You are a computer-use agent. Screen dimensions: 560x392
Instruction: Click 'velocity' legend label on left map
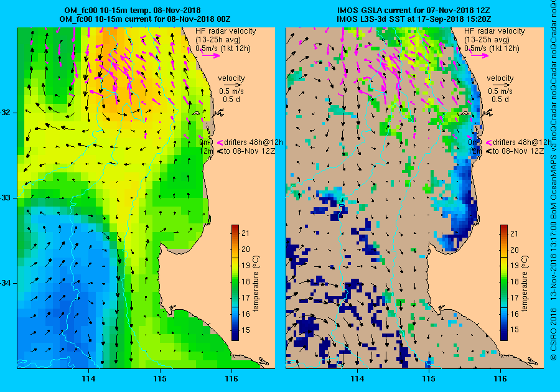[x=231, y=78]
